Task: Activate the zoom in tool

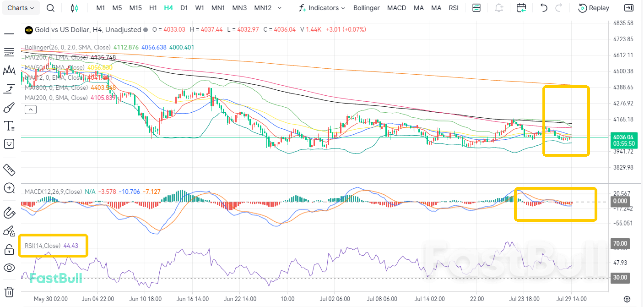Action: (9, 188)
